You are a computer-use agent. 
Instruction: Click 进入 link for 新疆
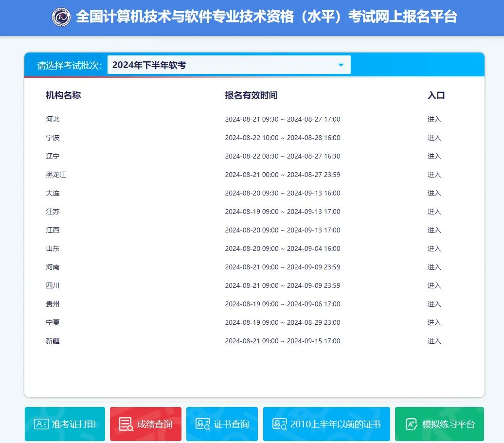[x=434, y=341]
